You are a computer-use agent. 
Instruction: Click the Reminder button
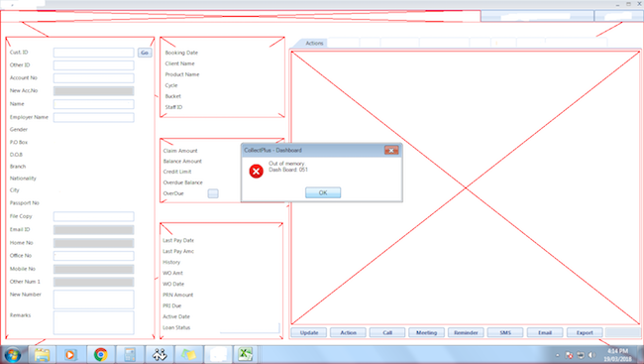tap(467, 332)
